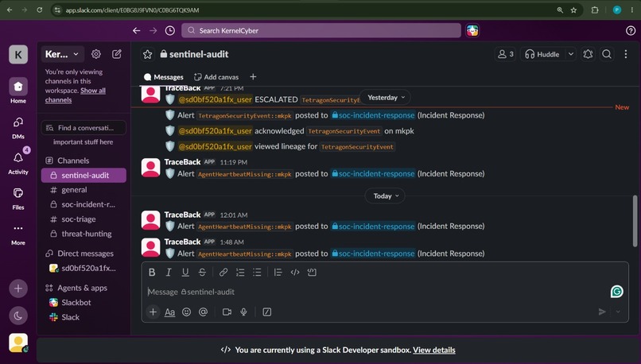Switch to the Messages tab

[x=164, y=77]
